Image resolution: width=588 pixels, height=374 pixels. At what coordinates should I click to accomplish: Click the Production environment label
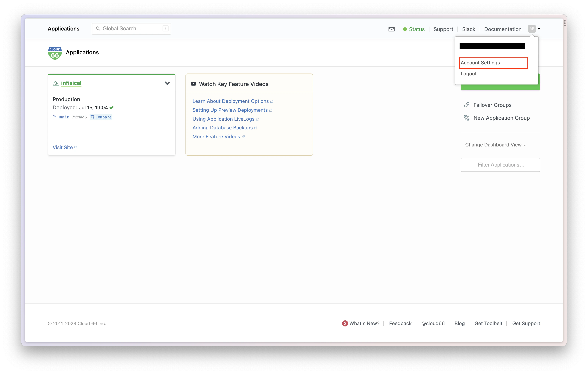66,99
